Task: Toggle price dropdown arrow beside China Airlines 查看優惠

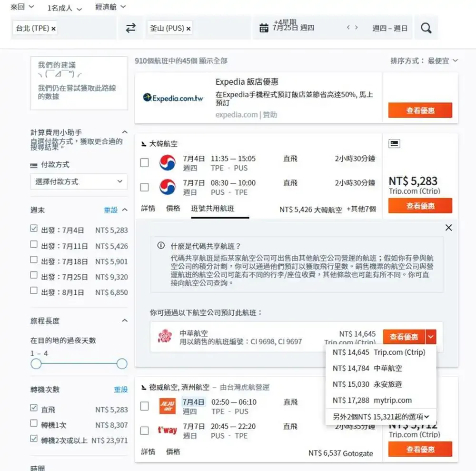Action: pyautogui.click(x=431, y=337)
